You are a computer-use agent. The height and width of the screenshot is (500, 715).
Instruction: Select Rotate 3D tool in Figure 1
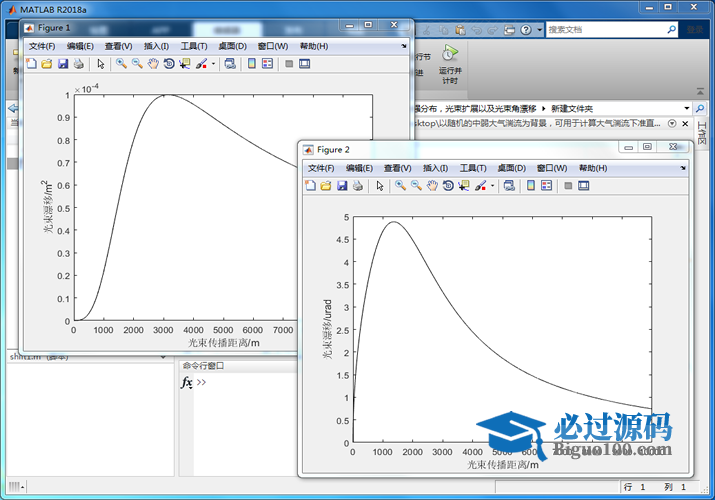tap(169, 64)
